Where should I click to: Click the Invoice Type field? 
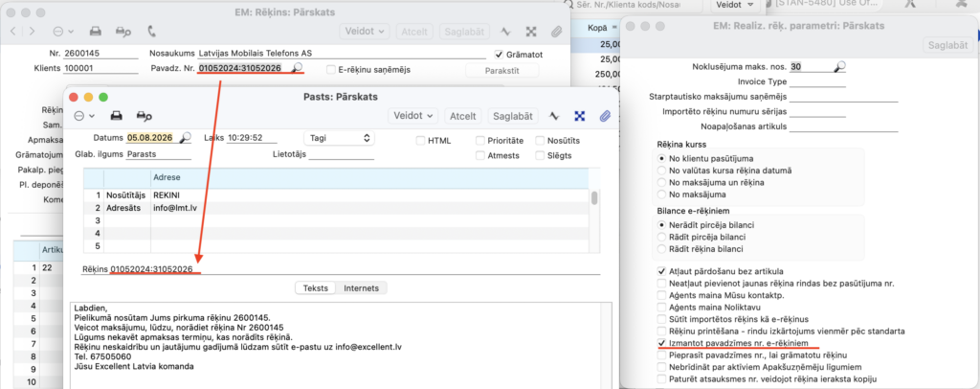817,81
